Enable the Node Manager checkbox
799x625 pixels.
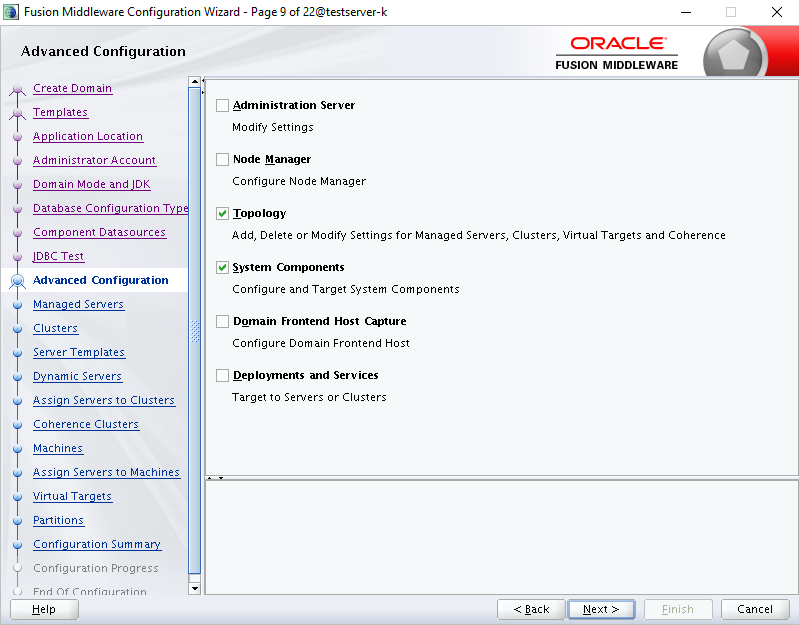coord(222,159)
